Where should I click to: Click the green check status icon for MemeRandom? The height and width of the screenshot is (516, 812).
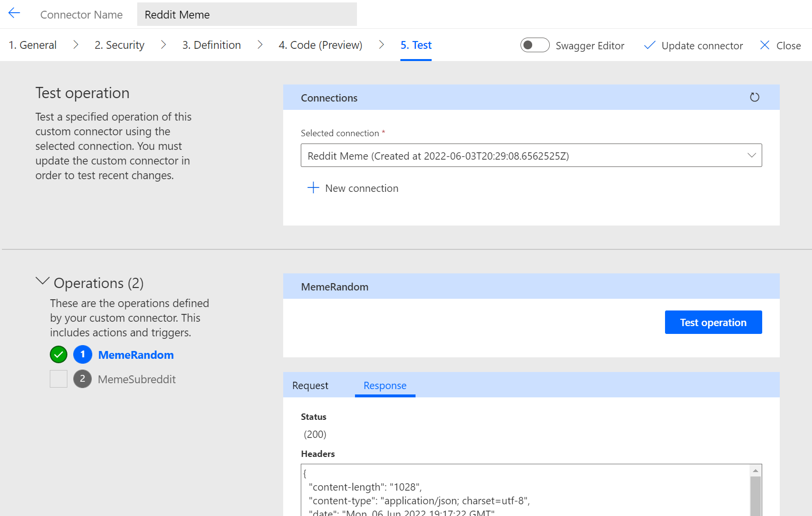point(59,354)
